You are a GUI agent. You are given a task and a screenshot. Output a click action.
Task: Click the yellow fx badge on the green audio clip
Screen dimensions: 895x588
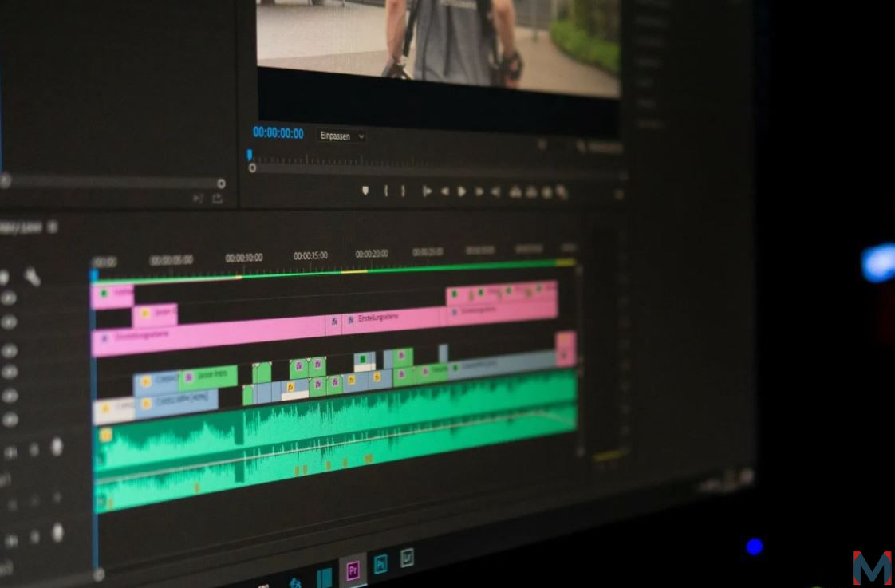click(x=105, y=435)
